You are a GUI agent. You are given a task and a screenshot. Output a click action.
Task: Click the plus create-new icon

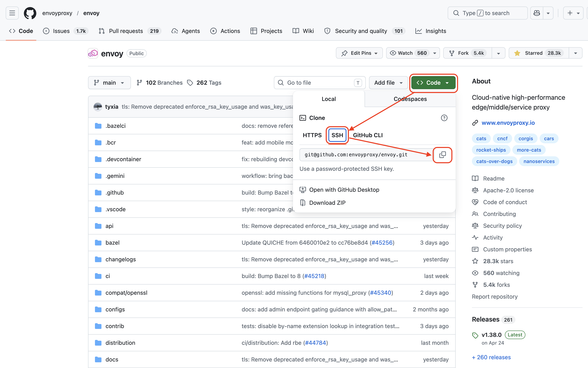click(x=570, y=13)
